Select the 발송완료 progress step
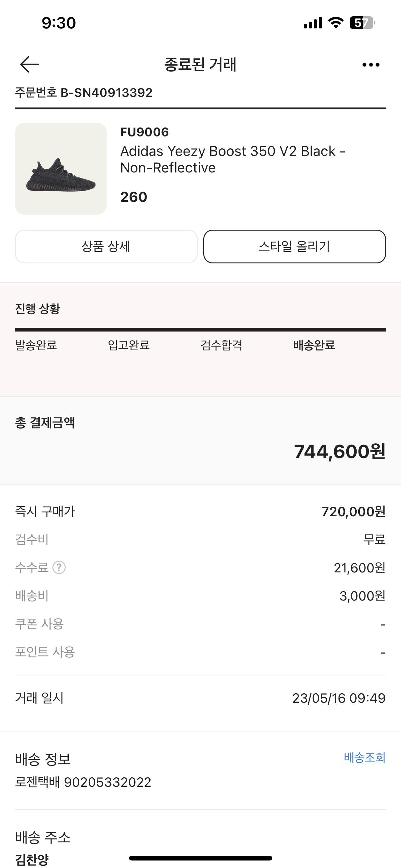 [x=36, y=345]
